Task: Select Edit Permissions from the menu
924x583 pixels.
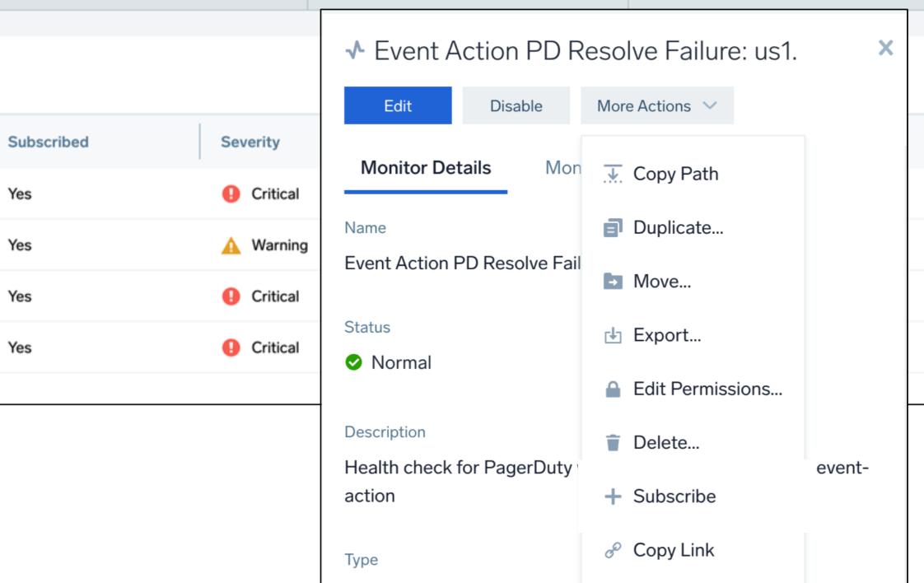Action: [708, 388]
